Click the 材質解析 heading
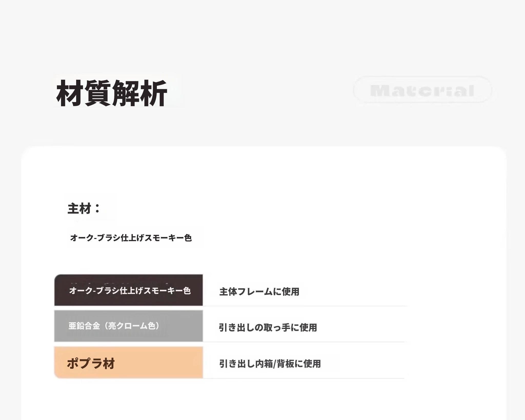 112,93
